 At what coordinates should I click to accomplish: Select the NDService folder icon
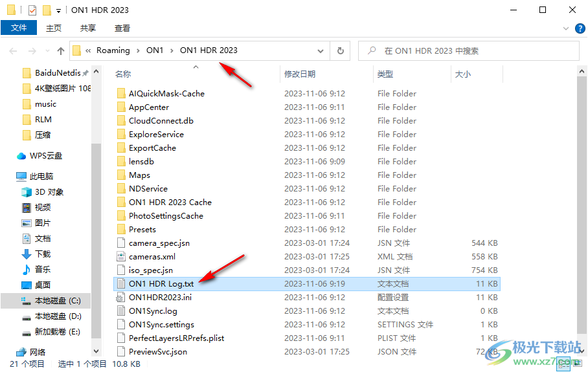pos(120,188)
